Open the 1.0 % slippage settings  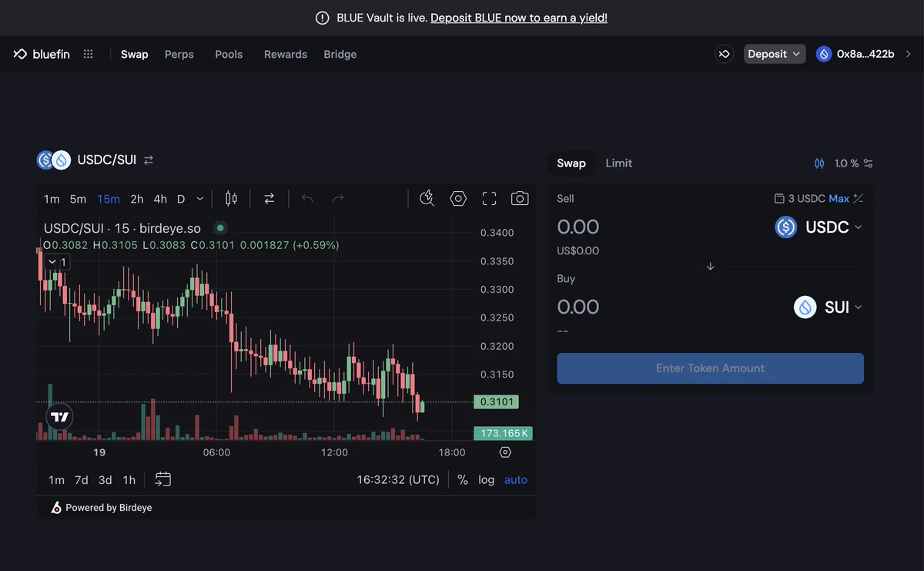pyautogui.click(x=847, y=163)
